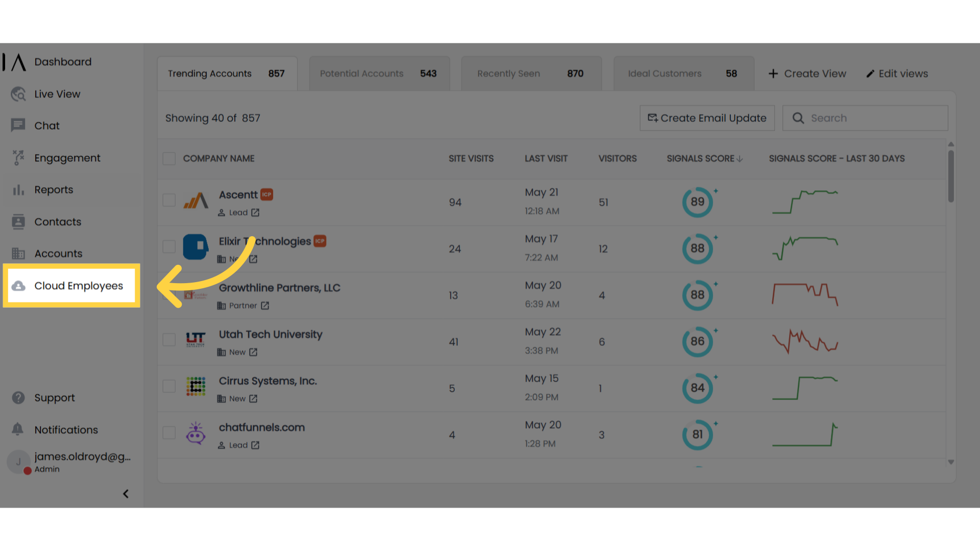Viewport: 980px width, 551px height.
Task: Click the Cloud Employees cloud icon
Action: pos(19,286)
